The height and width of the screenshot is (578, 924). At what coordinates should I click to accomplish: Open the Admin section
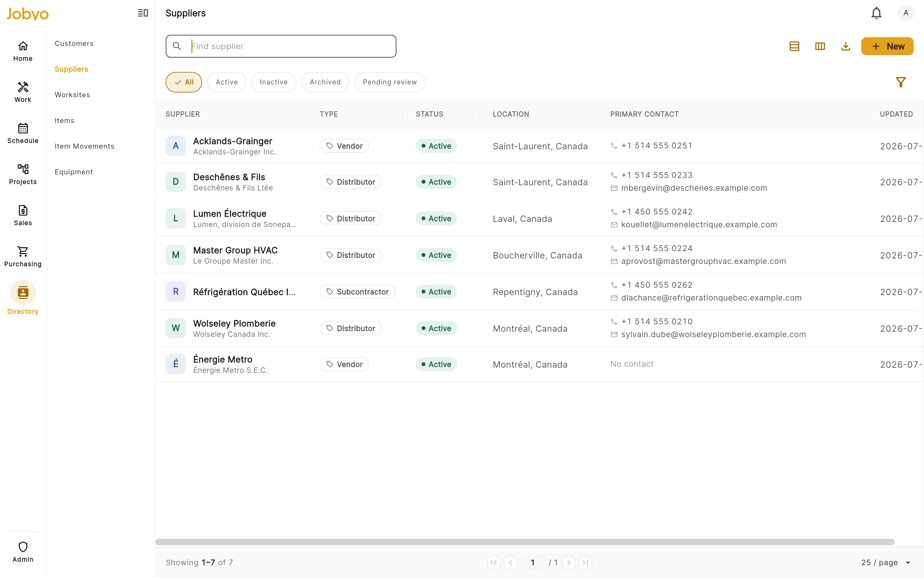pos(23,552)
